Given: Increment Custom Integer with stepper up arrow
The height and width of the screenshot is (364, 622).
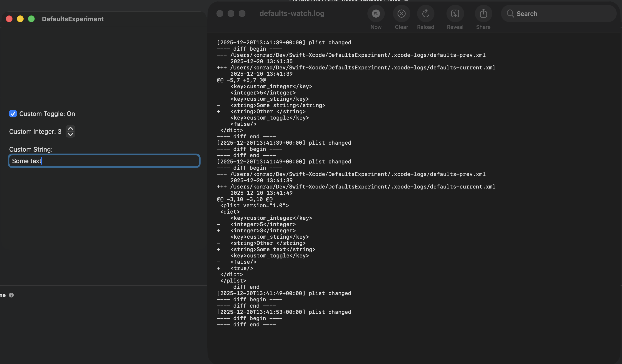Looking at the screenshot, I should [x=70, y=128].
